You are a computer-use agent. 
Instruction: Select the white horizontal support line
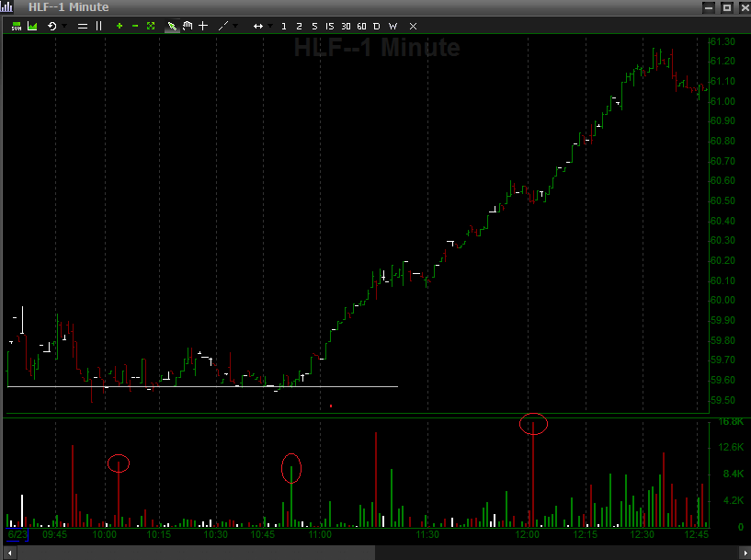[x=202, y=386]
